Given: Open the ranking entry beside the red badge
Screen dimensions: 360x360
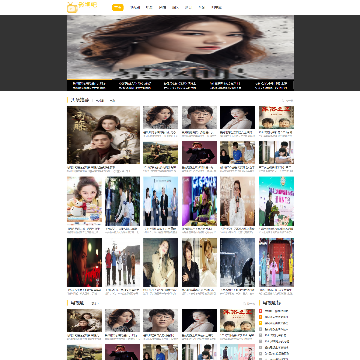Looking at the screenshot, I should click(276, 311).
